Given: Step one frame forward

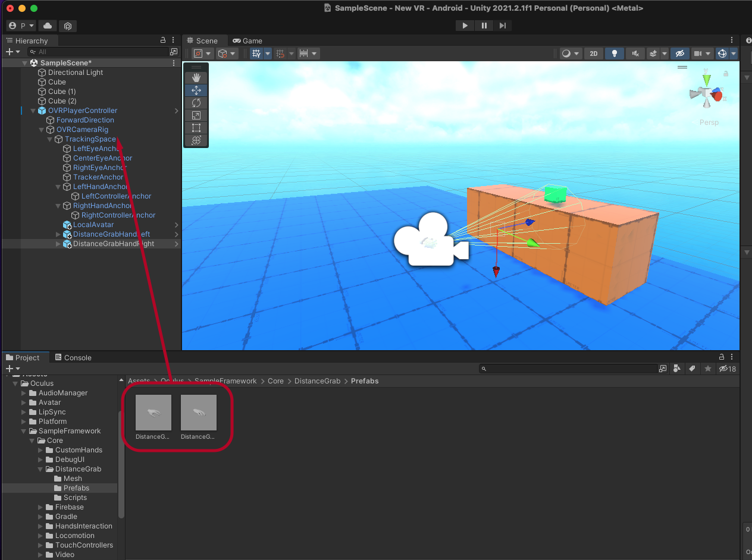Looking at the screenshot, I should click(x=503, y=26).
